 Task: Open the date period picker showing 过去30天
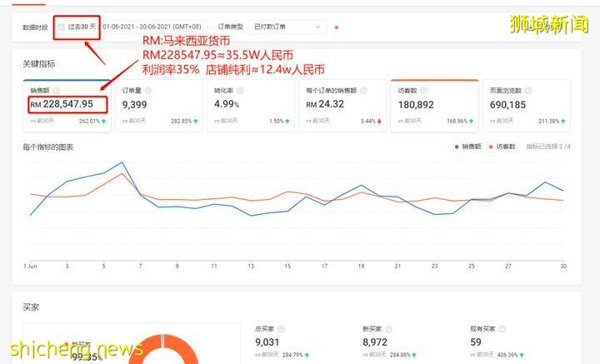coord(132,27)
